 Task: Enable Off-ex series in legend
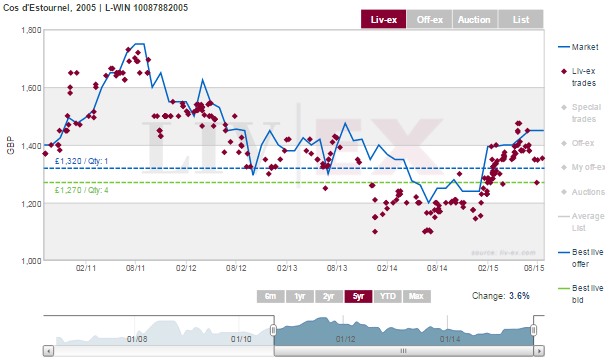(578, 143)
